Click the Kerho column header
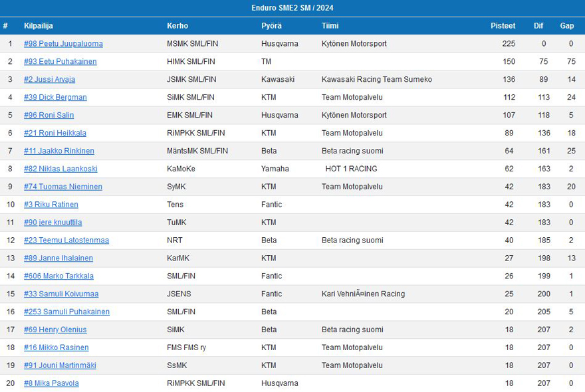585x392 pixels. coord(177,26)
